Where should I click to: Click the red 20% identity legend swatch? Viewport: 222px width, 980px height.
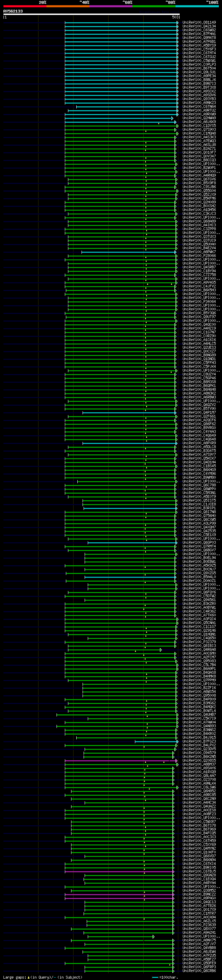[25, 6]
